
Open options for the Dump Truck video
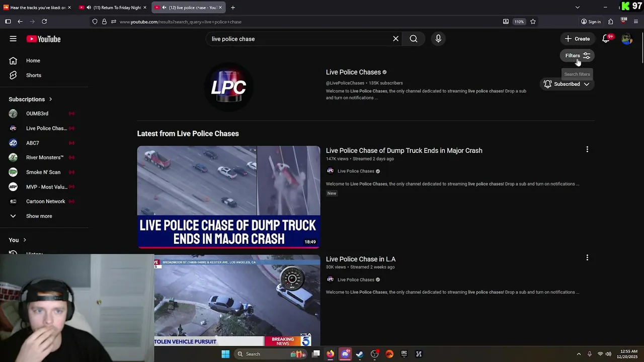click(x=587, y=149)
